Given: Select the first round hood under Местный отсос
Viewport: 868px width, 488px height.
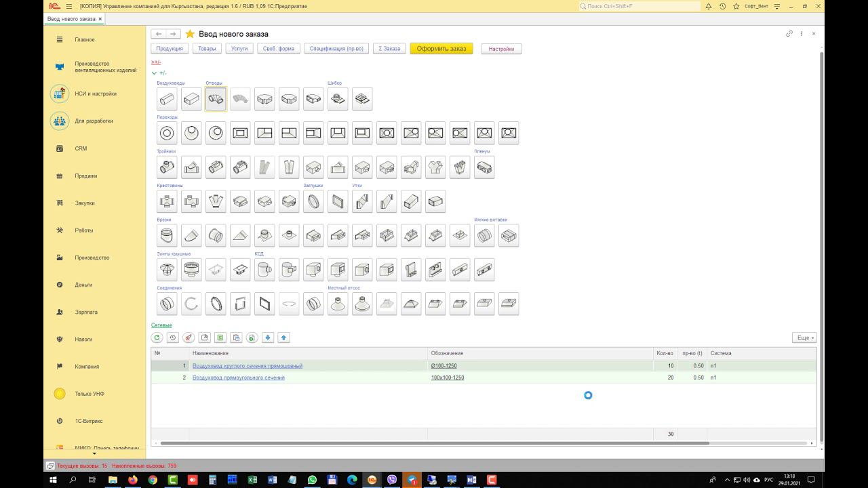Looking at the screenshot, I should pos(338,304).
